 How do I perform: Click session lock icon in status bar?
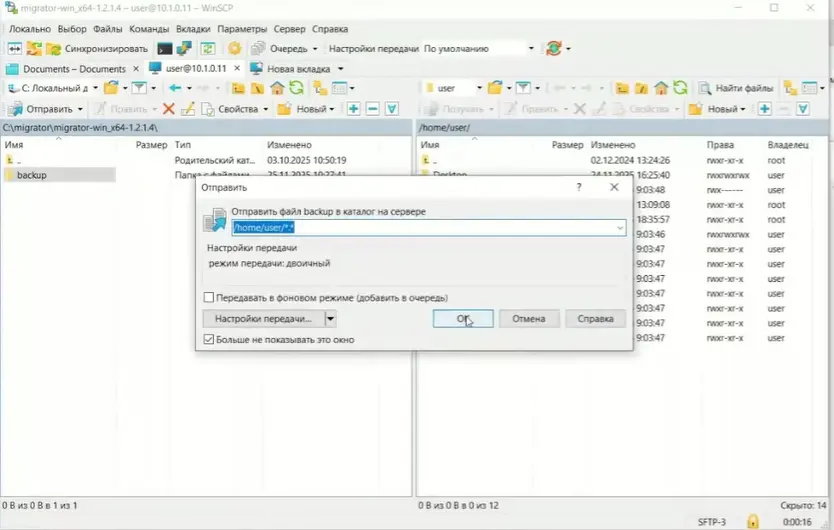753,521
